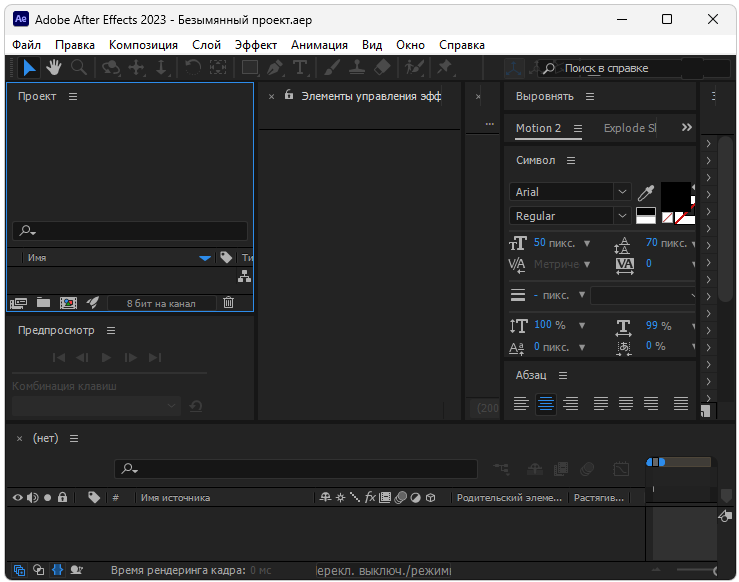Open the Эффект menu
Viewport: 739px width, 582px height.
pyautogui.click(x=256, y=45)
